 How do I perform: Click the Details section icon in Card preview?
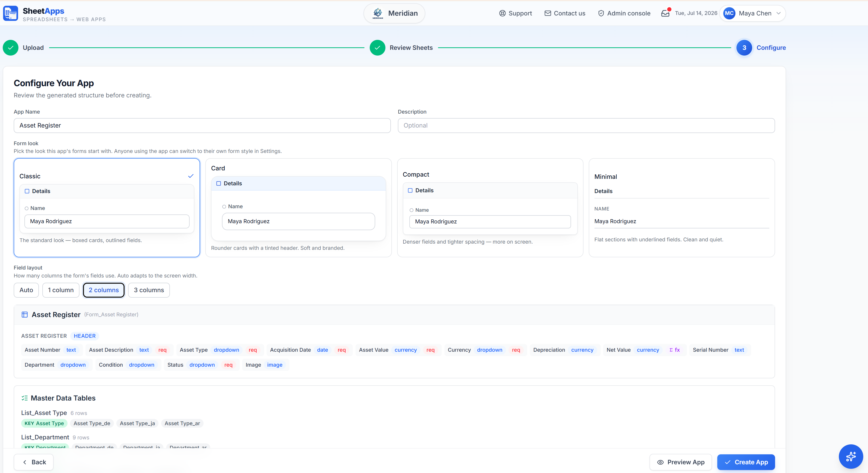pyautogui.click(x=218, y=183)
